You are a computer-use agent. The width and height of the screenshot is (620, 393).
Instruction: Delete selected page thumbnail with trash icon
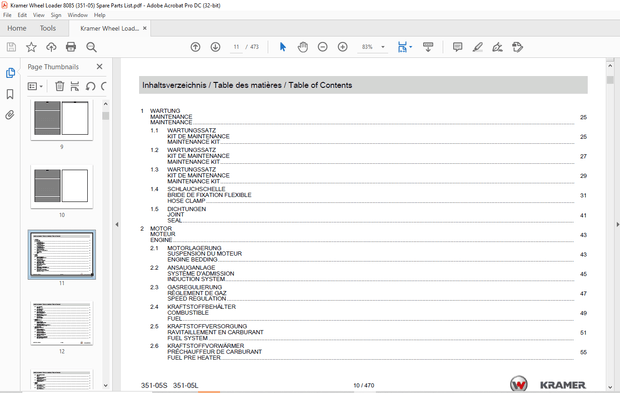[x=59, y=86]
